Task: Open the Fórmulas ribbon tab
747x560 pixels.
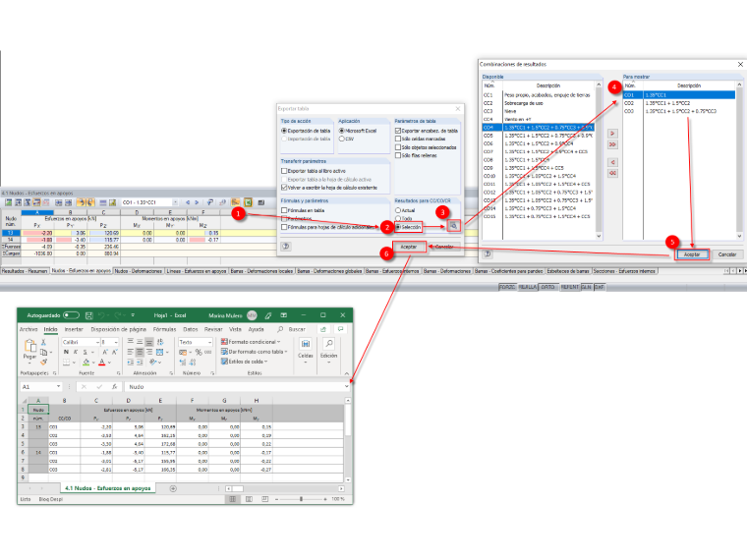Action: 164,329
